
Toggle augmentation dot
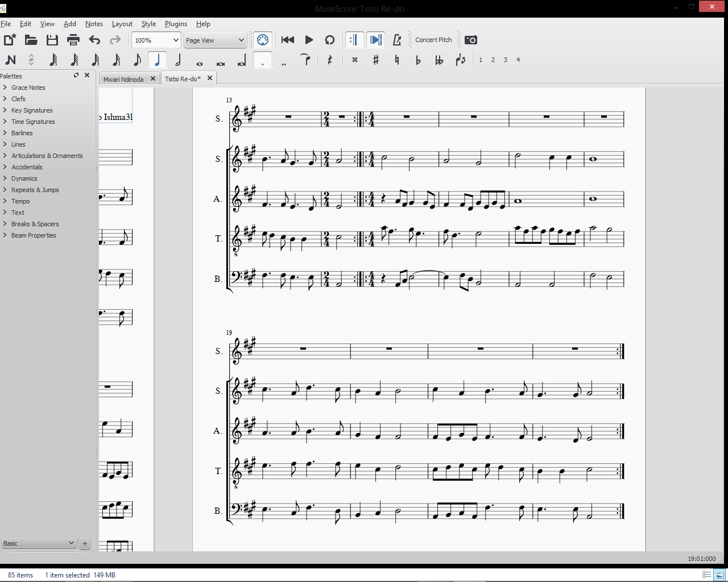point(263,60)
